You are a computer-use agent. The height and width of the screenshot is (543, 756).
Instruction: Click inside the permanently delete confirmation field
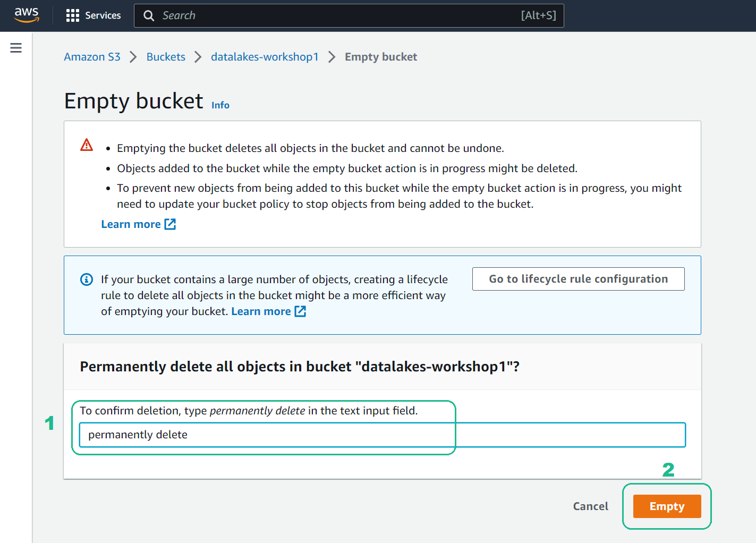tap(383, 435)
